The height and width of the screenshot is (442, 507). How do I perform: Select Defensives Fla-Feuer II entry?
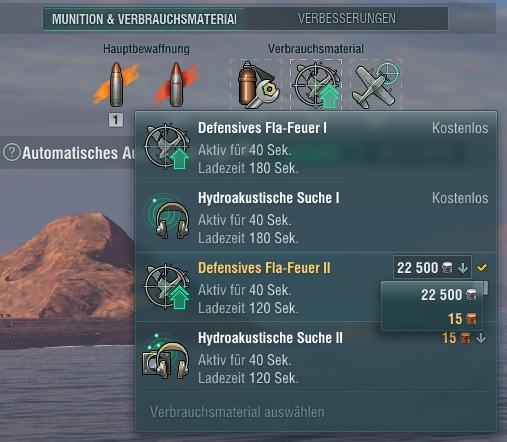tap(264, 268)
